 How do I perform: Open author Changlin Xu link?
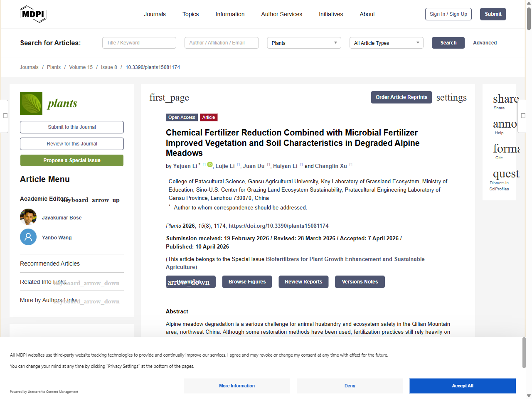[331, 166]
